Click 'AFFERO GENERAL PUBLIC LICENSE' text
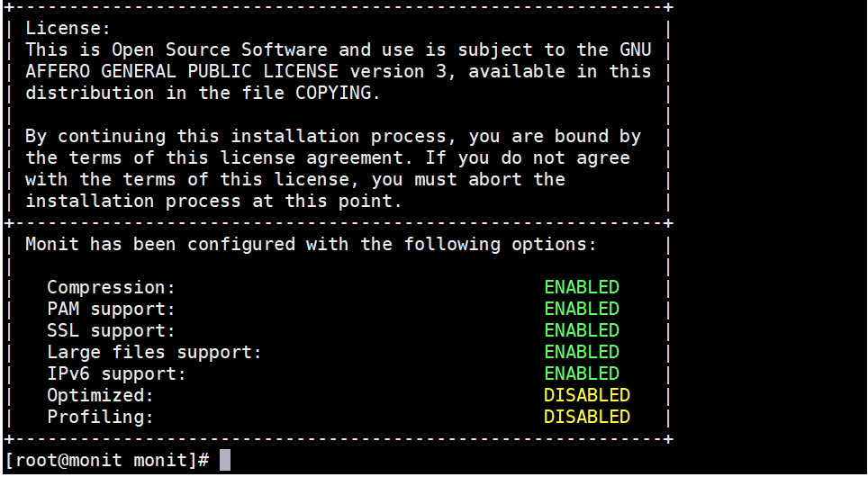Image resolution: width=868 pixels, height=477 pixels. pyautogui.click(x=182, y=71)
